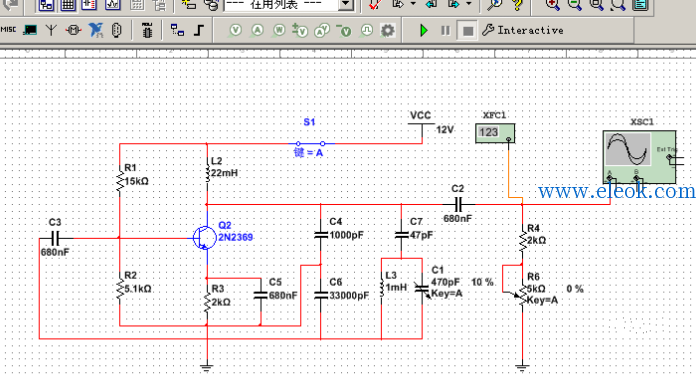The height and width of the screenshot is (378, 696).
Task: Place a voltage probe
Action: coord(235,30)
